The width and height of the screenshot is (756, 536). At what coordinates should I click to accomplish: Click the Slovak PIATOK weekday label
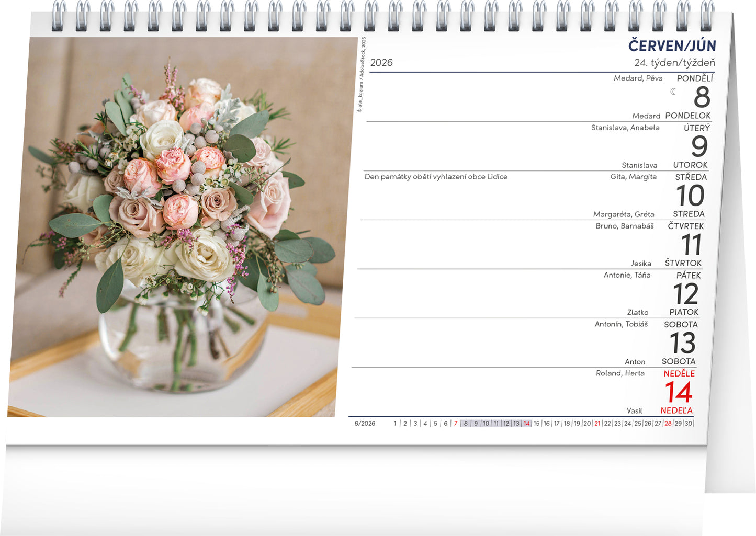pyautogui.click(x=684, y=312)
